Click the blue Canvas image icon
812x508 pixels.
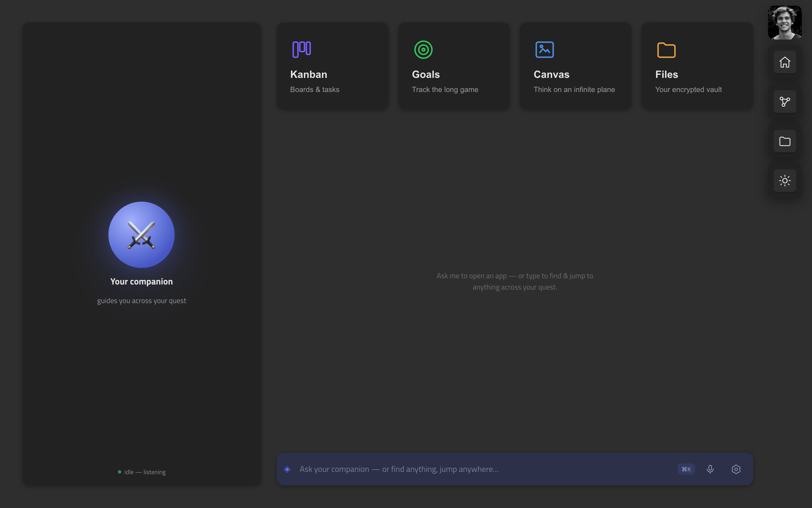545,49
